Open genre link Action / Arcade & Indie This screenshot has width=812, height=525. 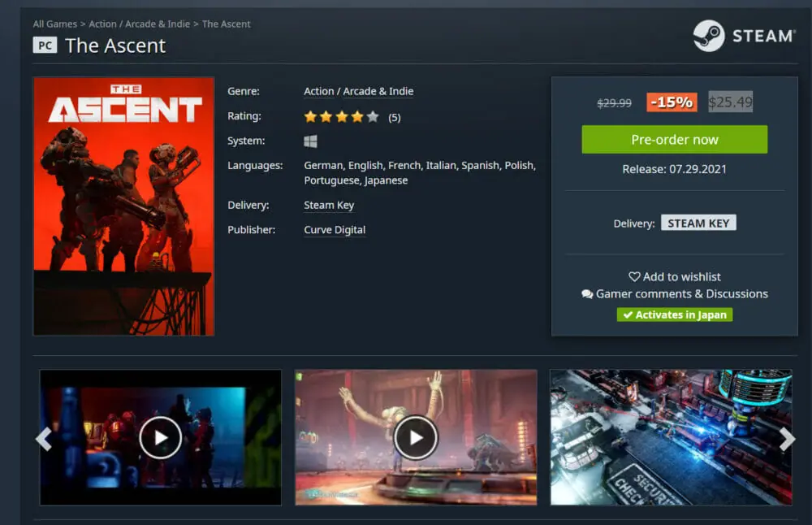click(358, 92)
